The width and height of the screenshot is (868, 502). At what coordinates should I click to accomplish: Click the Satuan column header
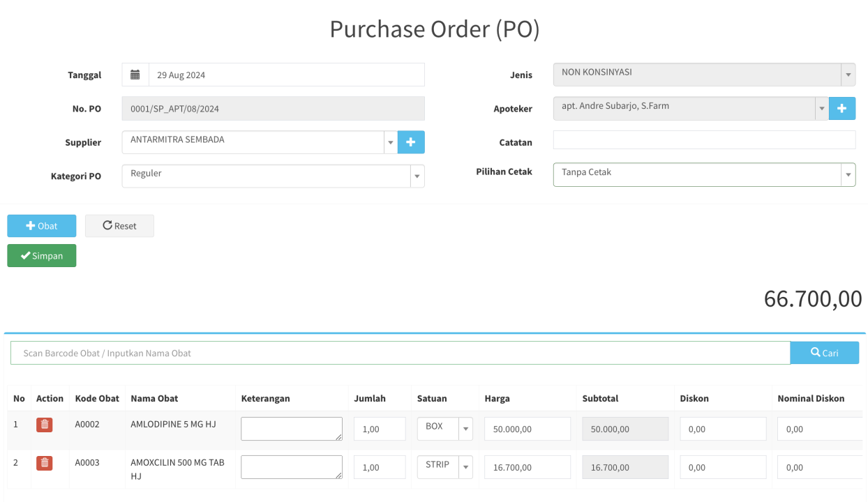pos(432,399)
